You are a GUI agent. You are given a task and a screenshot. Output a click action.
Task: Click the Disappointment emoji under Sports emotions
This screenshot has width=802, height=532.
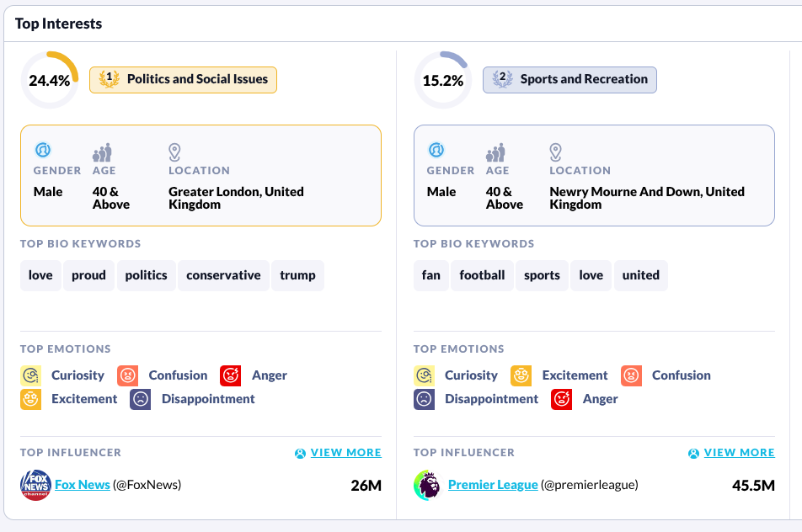point(425,399)
